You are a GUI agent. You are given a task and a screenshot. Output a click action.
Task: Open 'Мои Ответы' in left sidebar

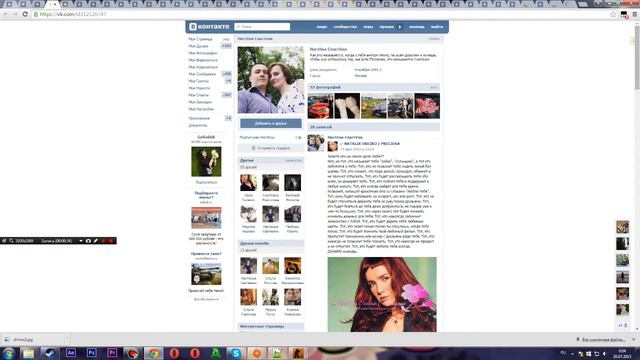198,95
